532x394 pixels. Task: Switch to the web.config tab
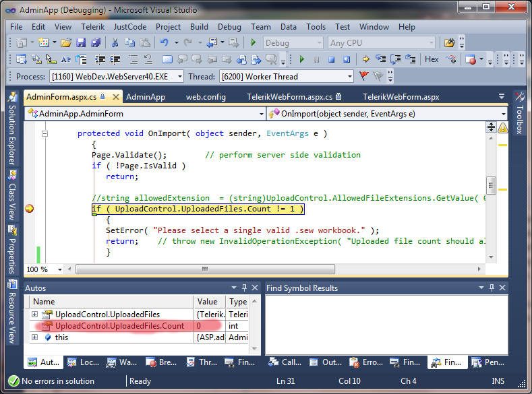206,97
